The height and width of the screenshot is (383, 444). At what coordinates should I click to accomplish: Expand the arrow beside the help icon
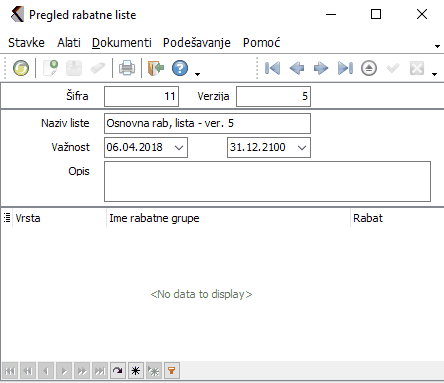(x=197, y=74)
